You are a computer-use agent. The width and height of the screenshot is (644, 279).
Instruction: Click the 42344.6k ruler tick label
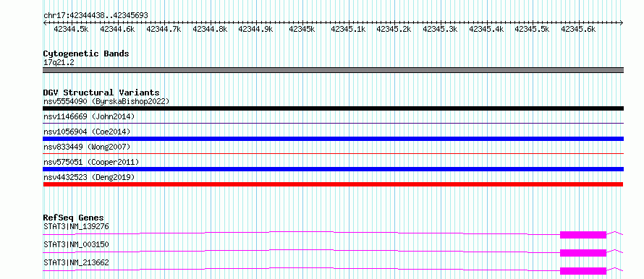tap(117, 29)
